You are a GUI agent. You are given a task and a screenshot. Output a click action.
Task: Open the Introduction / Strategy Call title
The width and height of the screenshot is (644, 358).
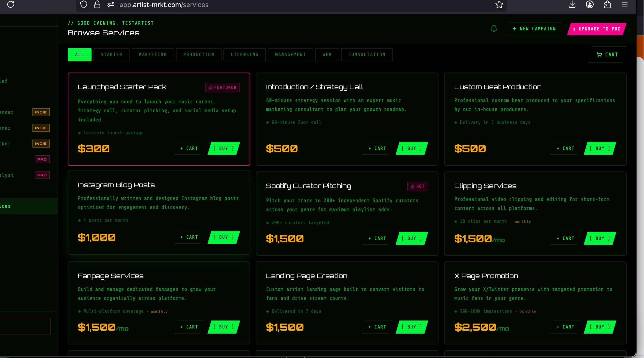coord(314,87)
